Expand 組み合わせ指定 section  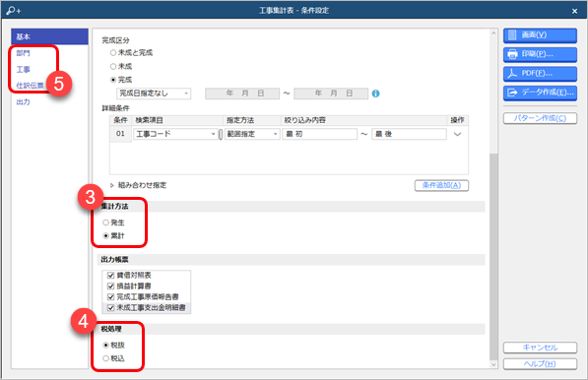[x=111, y=185]
